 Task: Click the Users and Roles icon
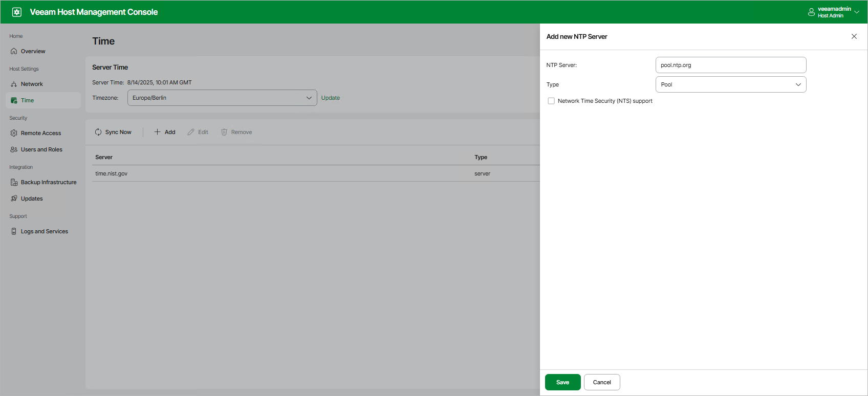point(14,149)
